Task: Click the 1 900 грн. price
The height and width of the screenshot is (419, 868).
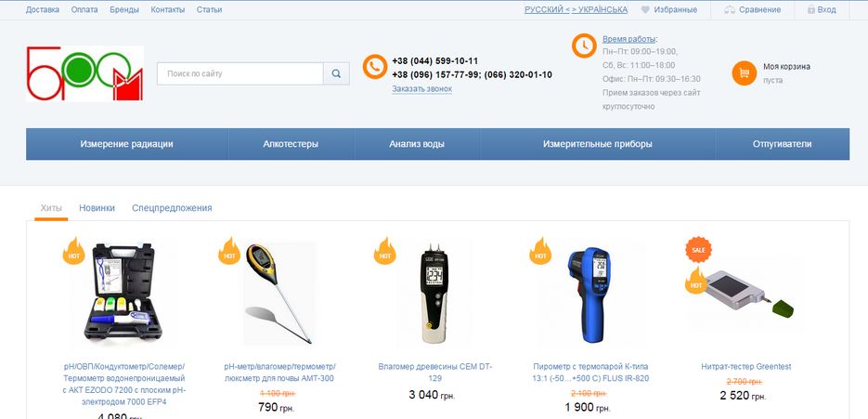Action: [x=588, y=408]
